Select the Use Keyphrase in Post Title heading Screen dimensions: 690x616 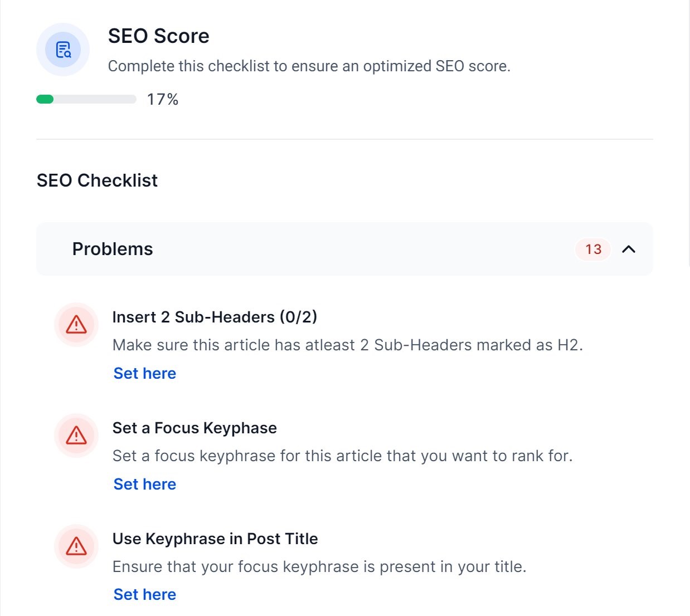[215, 539]
